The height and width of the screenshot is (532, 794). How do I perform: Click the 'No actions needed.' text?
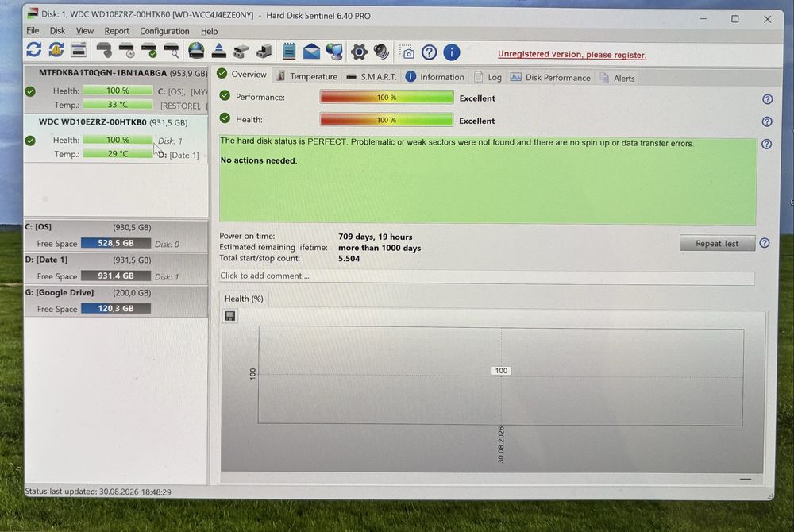click(259, 160)
